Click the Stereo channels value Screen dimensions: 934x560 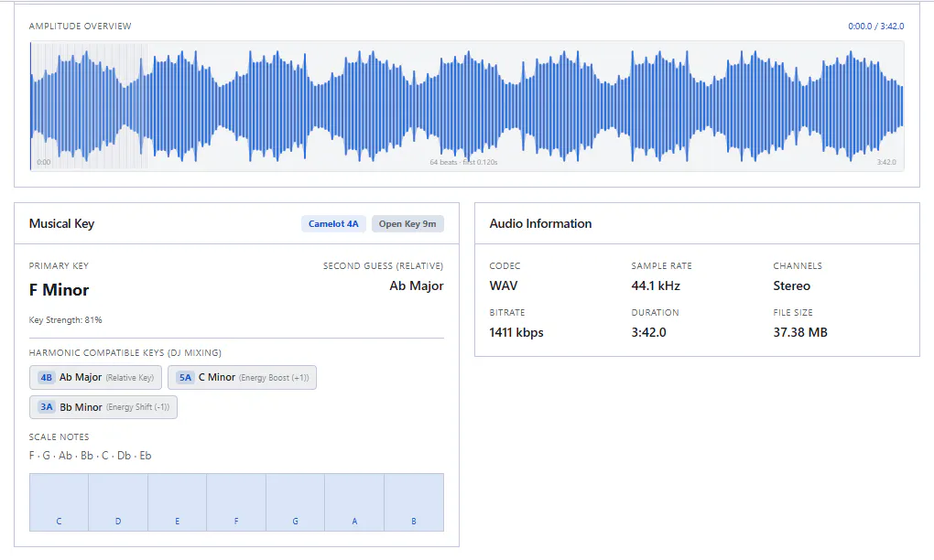tap(792, 285)
